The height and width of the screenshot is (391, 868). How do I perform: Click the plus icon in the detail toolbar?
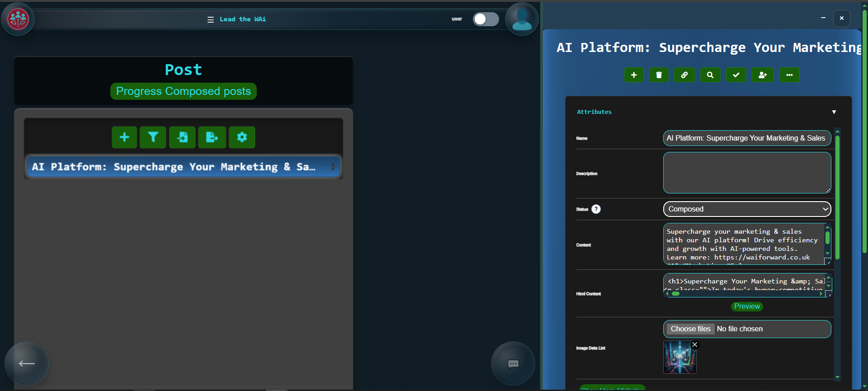pos(634,75)
